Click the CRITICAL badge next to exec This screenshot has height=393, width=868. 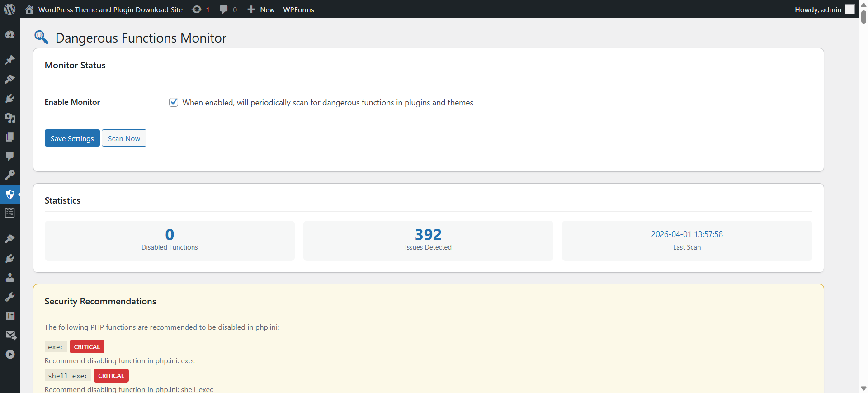click(87, 347)
